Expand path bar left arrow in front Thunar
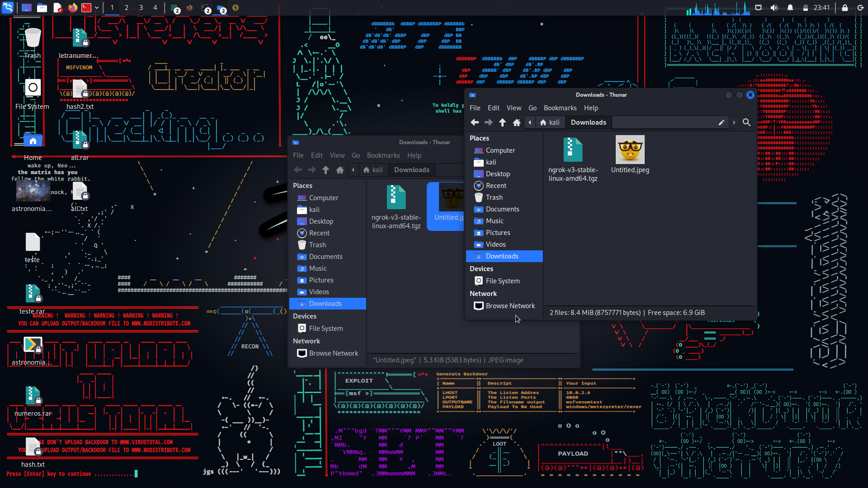Image resolution: width=868 pixels, height=488 pixels. (530, 122)
